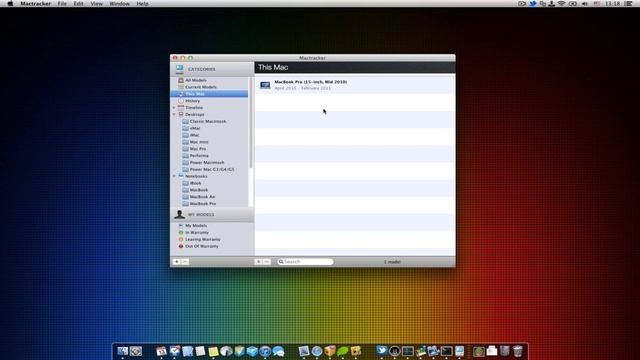Open the Power Macintosh folder
This screenshot has width=640, height=360.
(x=209, y=162)
